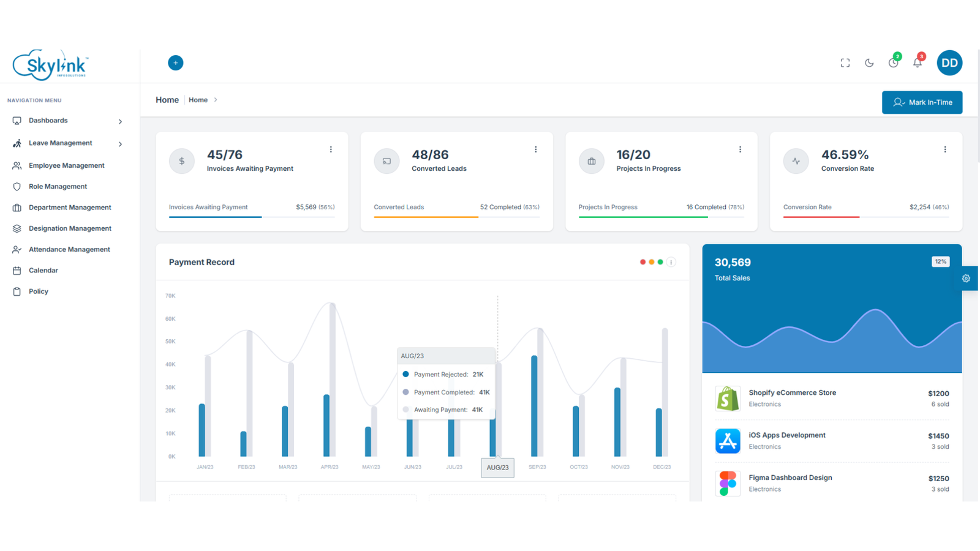Toggle dark mode with the moon icon

click(x=869, y=62)
